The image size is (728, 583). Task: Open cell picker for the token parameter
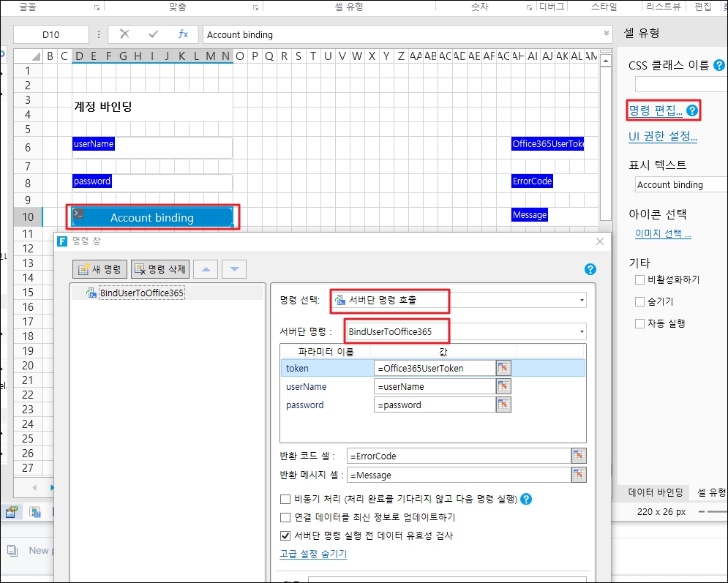pyautogui.click(x=503, y=368)
